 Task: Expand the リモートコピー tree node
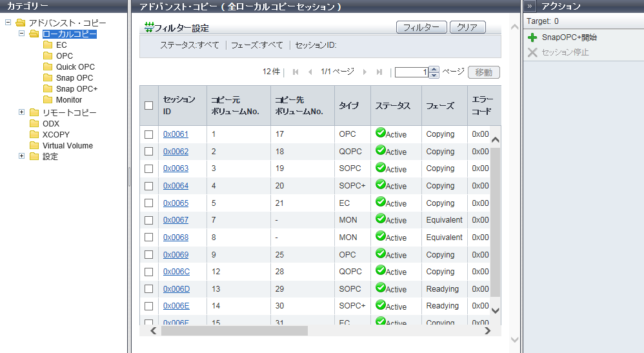(22, 112)
